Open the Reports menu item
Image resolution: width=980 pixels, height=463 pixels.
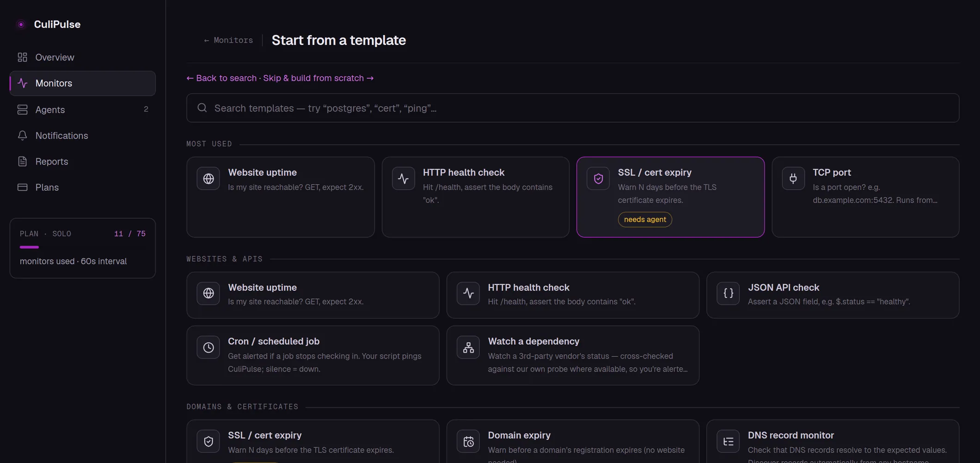pos(83,161)
